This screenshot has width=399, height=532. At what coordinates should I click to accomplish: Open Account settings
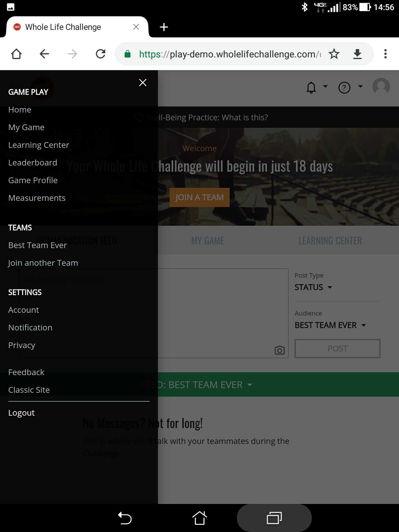tap(24, 310)
